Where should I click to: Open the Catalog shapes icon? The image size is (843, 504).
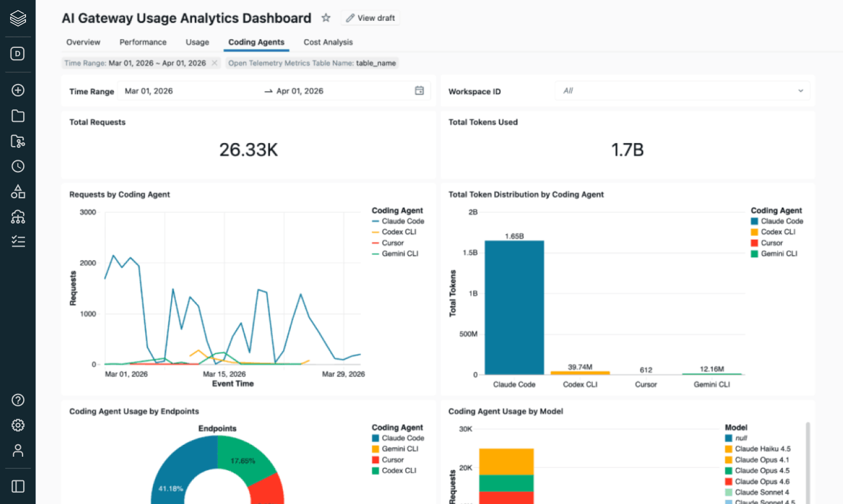click(x=18, y=192)
